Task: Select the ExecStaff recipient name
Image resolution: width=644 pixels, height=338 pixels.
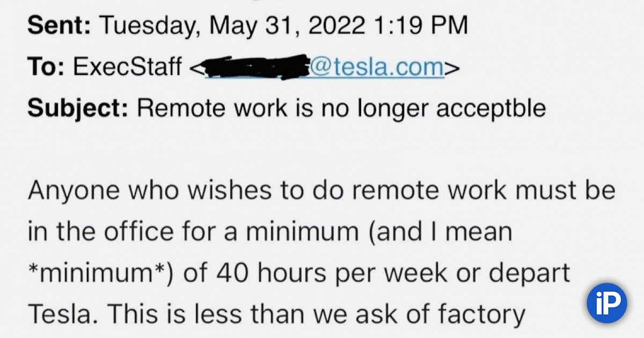Action: 128,68
